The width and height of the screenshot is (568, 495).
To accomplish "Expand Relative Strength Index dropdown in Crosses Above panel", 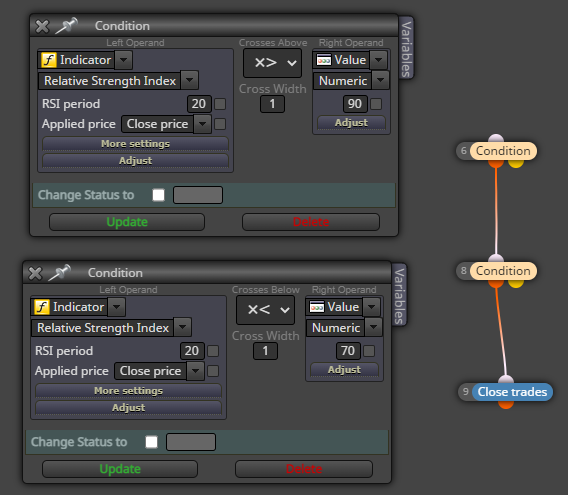I will (x=189, y=80).
